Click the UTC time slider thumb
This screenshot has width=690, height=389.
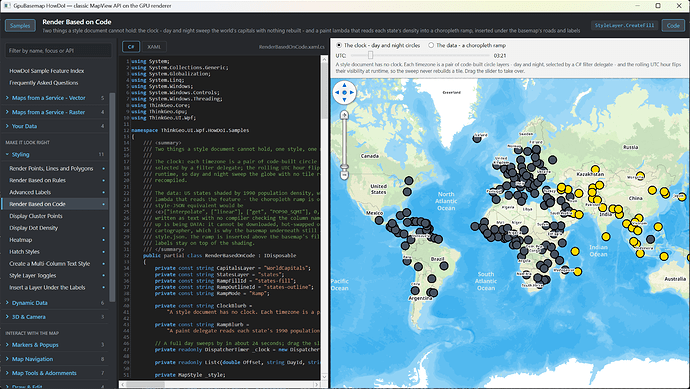(x=371, y=55)
